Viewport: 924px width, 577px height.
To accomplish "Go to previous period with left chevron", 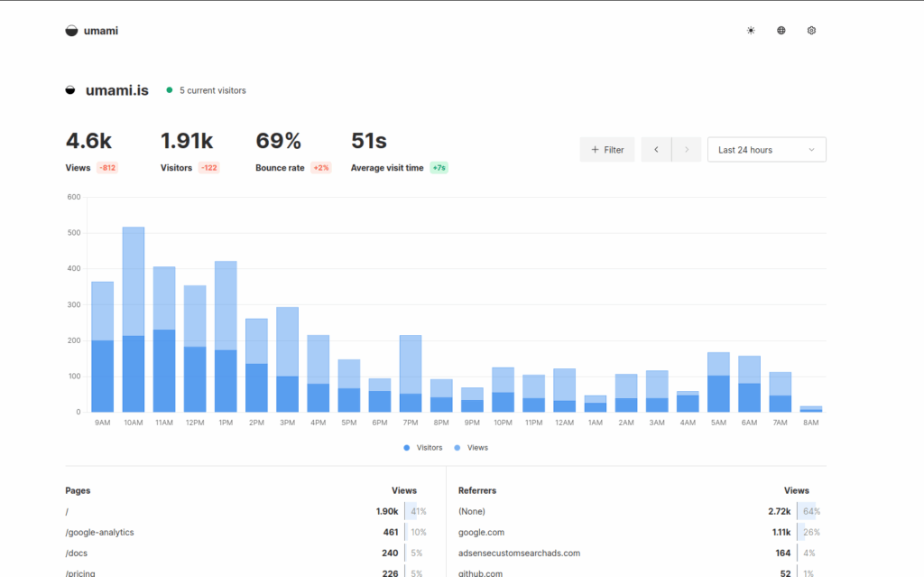I will [x=657, y=150].
